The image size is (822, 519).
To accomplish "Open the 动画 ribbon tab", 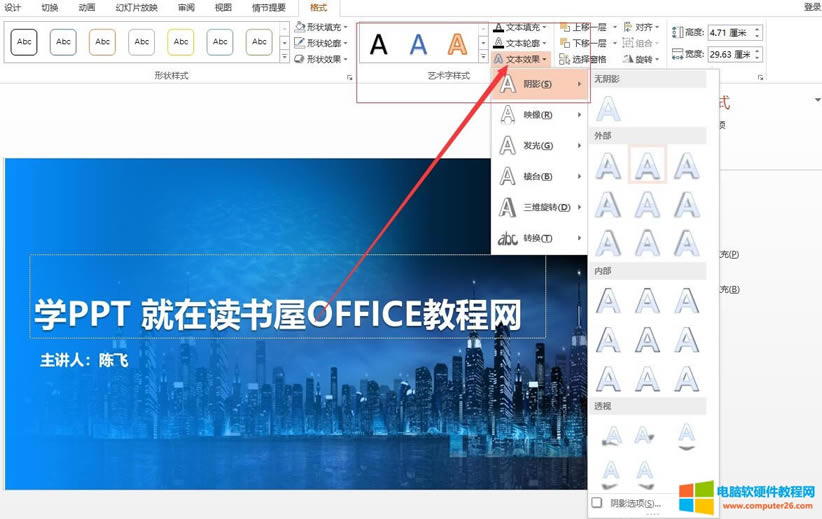I will click(x=86, y=7).
